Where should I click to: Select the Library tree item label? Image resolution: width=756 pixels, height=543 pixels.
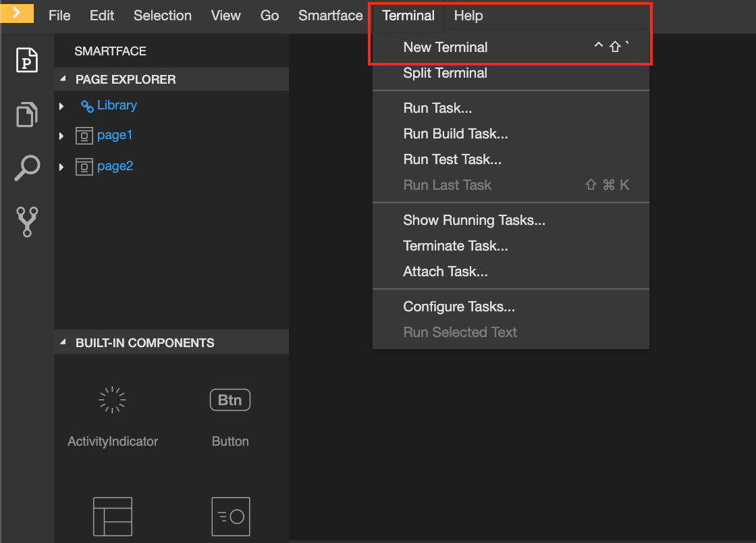point(117,105)
